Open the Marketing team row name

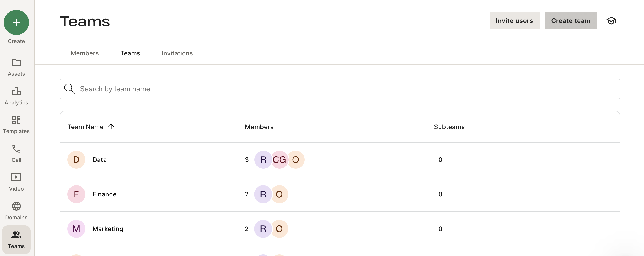tap(108, 229)
